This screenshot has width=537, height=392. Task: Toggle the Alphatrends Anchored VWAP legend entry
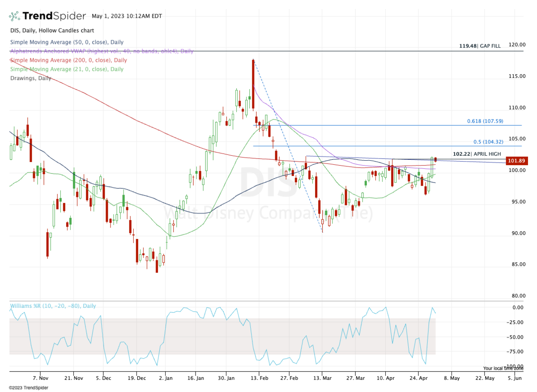(x=101, y=51)
